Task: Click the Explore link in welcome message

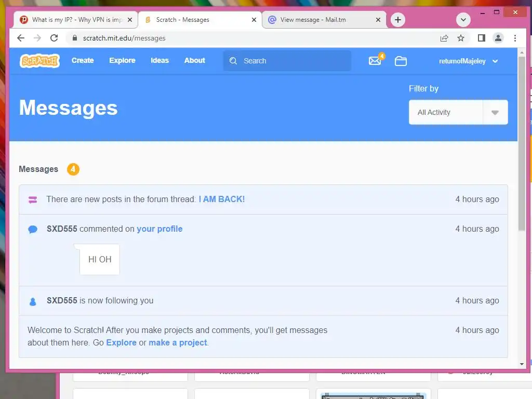Action: coord(121,343)
